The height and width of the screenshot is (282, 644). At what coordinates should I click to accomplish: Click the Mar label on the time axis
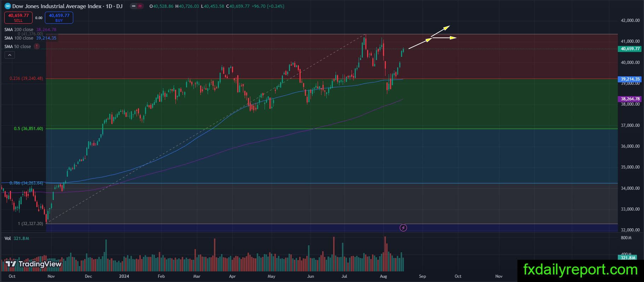pos(197,276)
